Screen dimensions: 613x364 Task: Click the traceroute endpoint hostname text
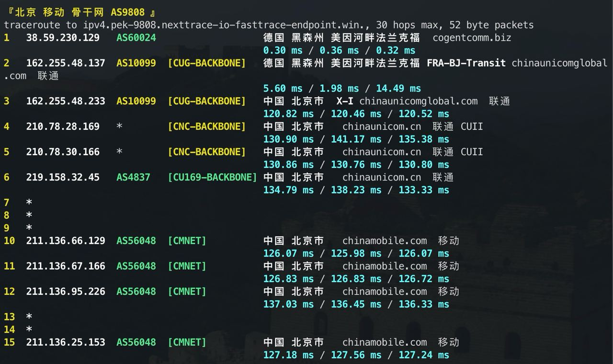coord(223,25)
